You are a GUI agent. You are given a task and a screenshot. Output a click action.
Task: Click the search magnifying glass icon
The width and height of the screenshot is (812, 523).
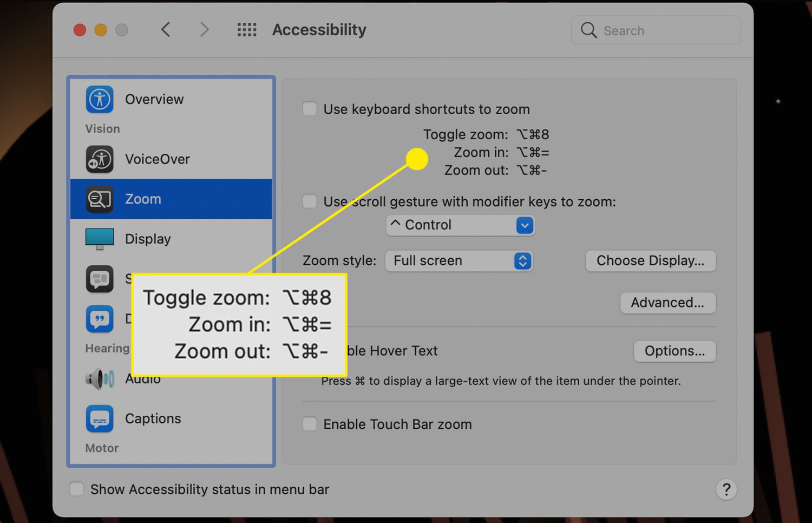[x=589, y=30]
